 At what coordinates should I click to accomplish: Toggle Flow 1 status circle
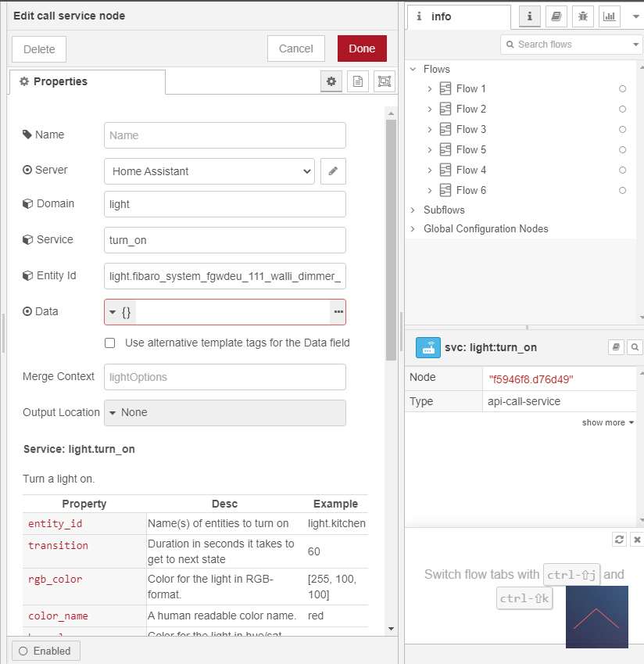(622, 89)
